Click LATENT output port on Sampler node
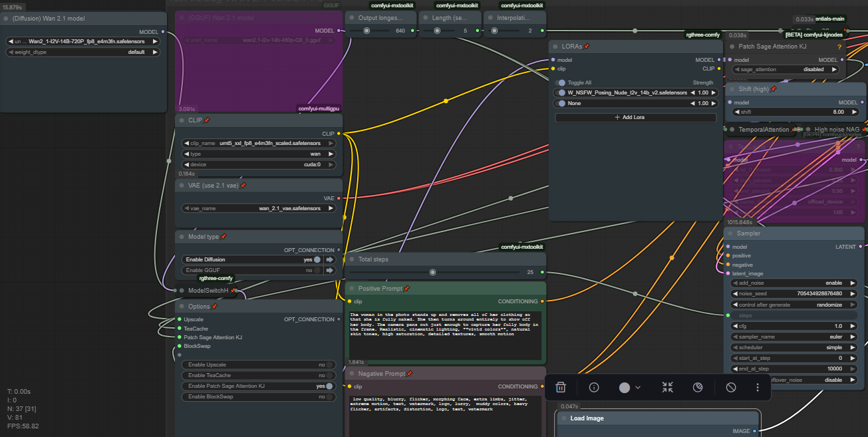868x437 pixels. click(861, 247)
